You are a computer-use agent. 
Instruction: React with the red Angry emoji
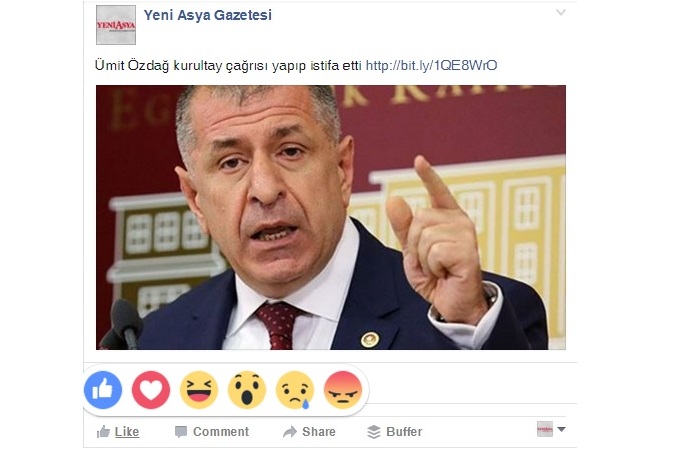343,390
